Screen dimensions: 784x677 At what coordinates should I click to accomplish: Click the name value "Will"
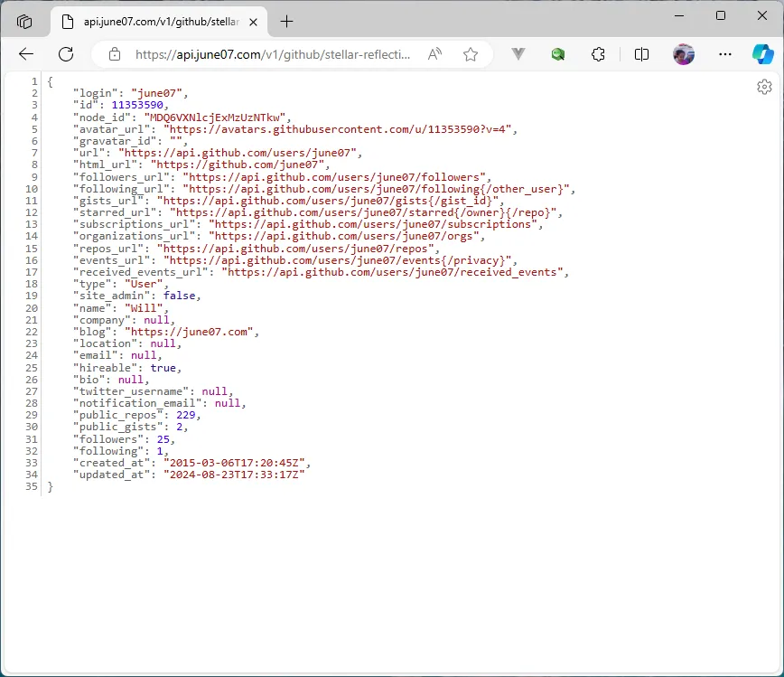coord(144,308)
